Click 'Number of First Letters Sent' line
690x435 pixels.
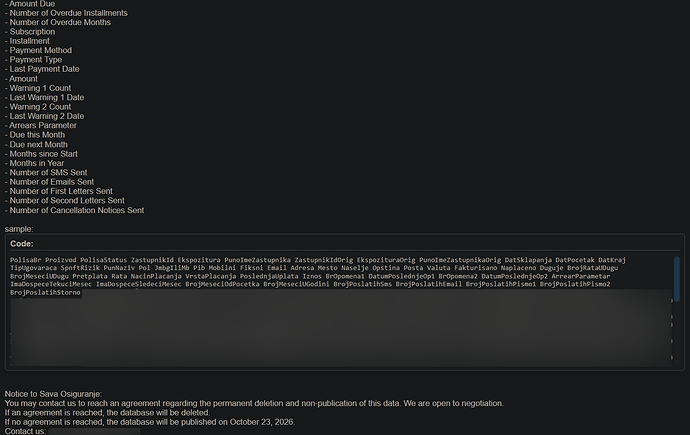point(59,191)
